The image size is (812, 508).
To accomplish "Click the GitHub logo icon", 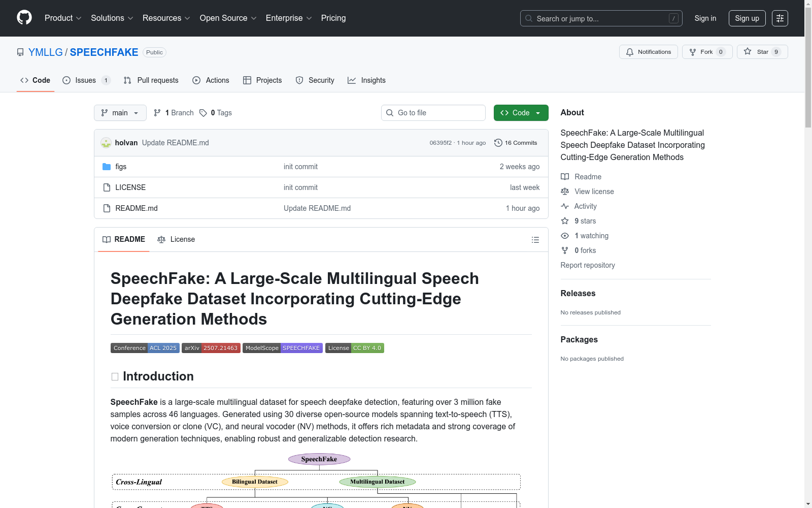I will pos(24,18).
